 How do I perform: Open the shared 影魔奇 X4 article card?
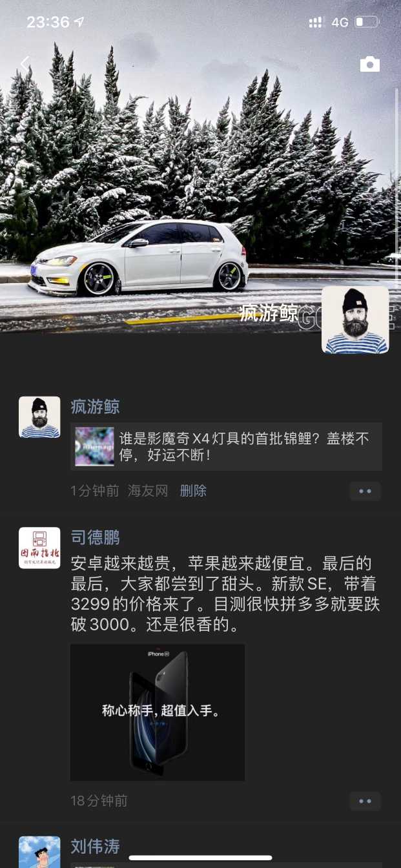pyautogui.click(x=226, y=446)
